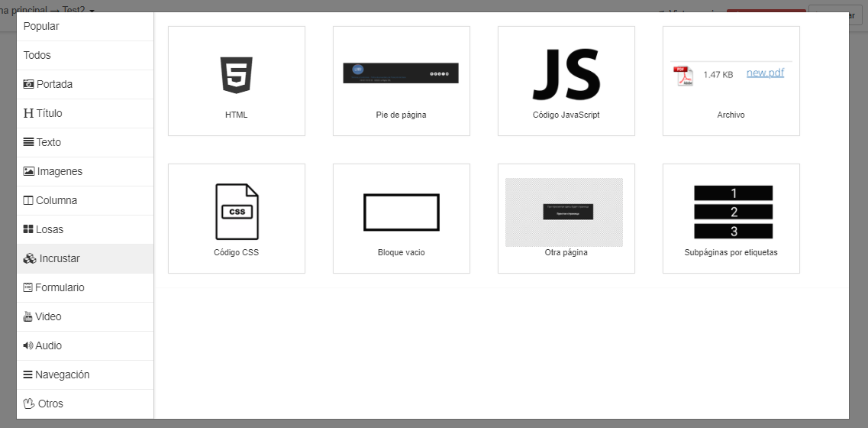The image size is (868, 428).
Task: Click the Pie de página footer preview
Action: pyautogui.click(x=401, y=73)
